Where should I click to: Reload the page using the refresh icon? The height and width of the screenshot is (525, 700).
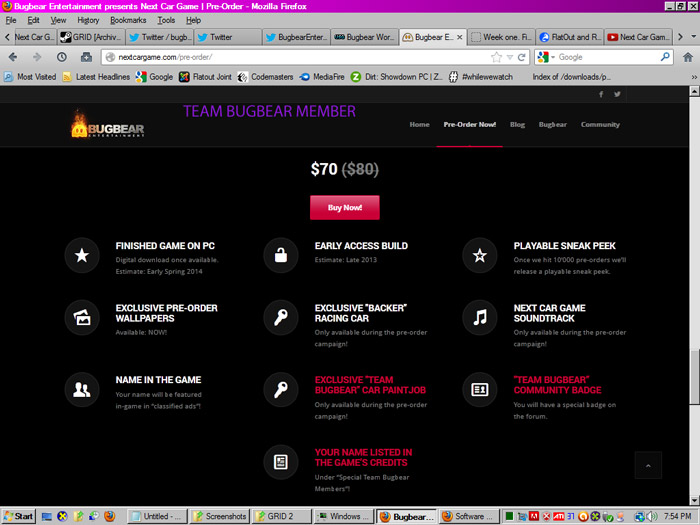(x=521, y=57)
